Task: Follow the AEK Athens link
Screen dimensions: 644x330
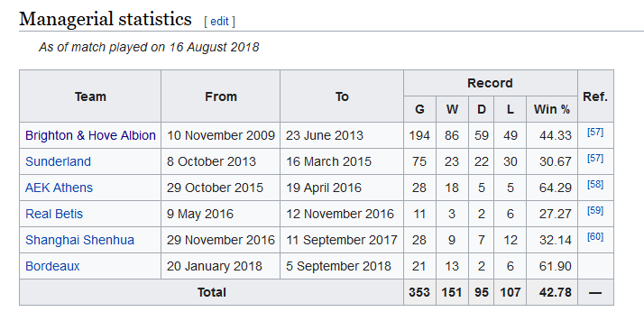Action: 60,188
